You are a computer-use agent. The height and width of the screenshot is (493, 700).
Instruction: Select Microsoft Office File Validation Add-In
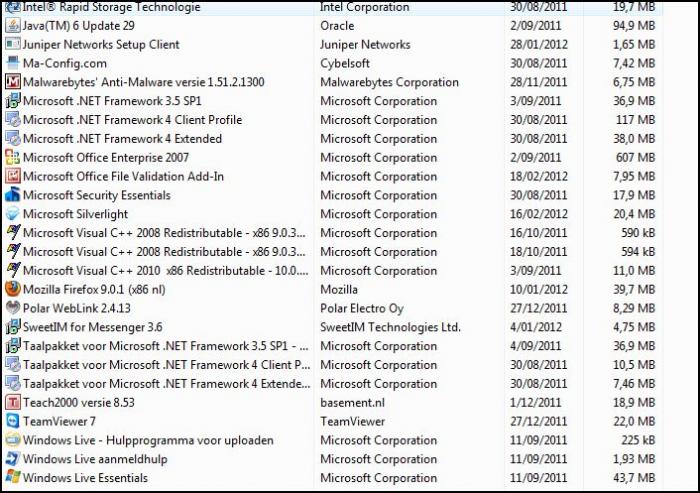tap(333, 176)
